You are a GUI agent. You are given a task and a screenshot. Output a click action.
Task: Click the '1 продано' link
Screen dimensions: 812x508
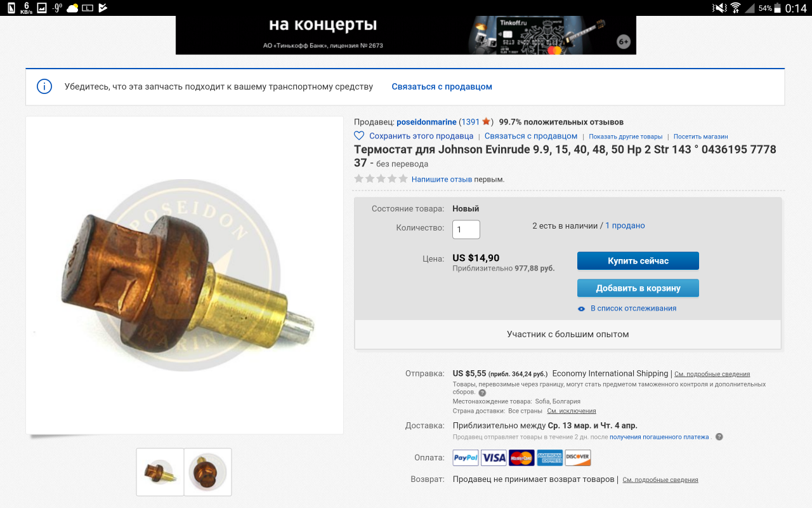coord(625,225)
